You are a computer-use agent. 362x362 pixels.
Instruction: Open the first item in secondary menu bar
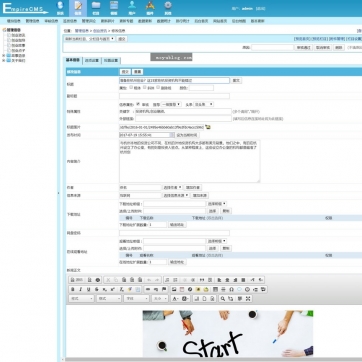tap(14, 21)
